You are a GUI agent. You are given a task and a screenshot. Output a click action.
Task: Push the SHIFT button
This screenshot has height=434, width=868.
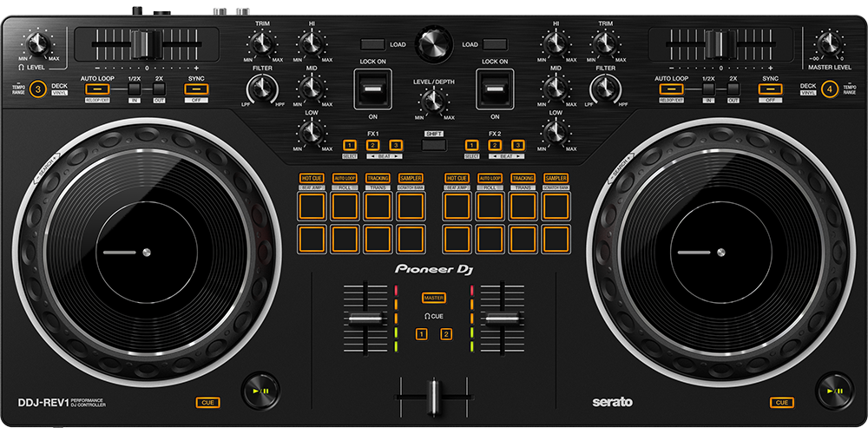click(x=434, y=145)
